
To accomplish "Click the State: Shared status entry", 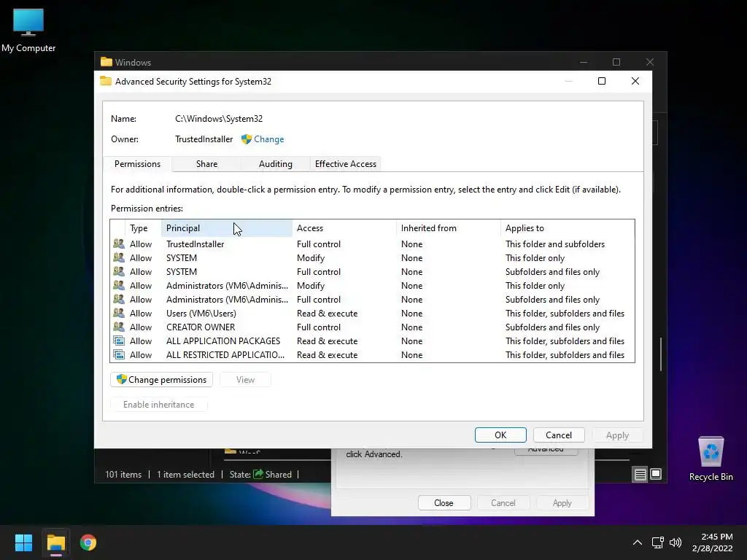I will click(x=260, y=474).
